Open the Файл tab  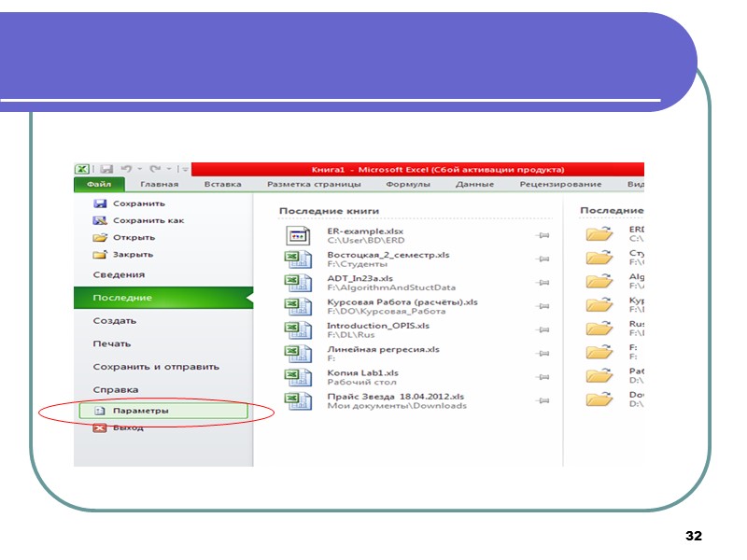[99, 184]
